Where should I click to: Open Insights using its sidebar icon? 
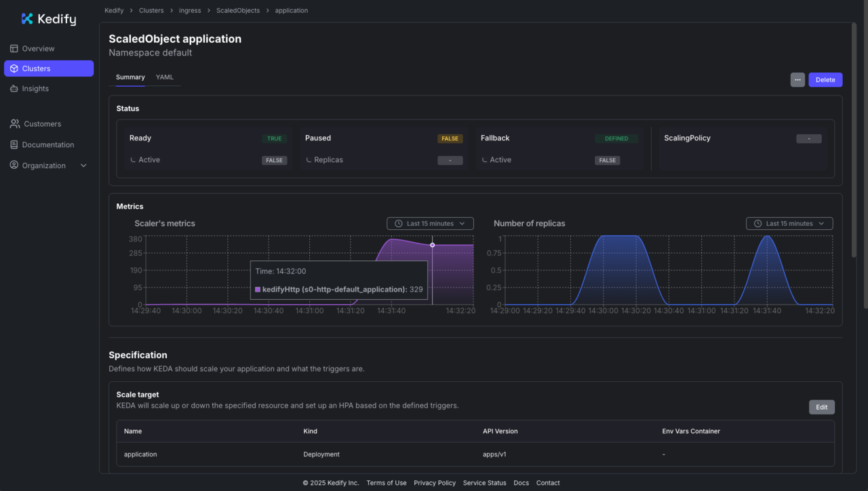(14, 88)
